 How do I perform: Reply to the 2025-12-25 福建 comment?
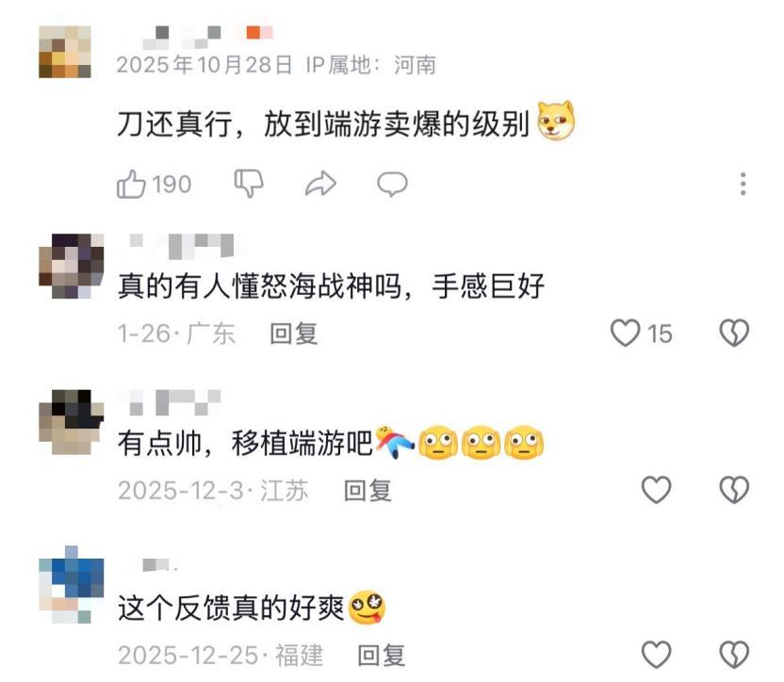pos(382,656)
